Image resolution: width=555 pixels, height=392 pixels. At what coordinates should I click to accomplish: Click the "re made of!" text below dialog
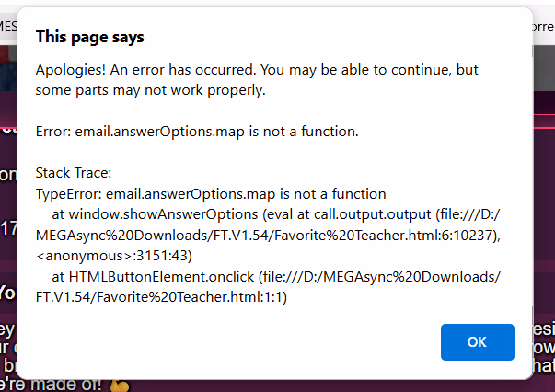[51, 385]
